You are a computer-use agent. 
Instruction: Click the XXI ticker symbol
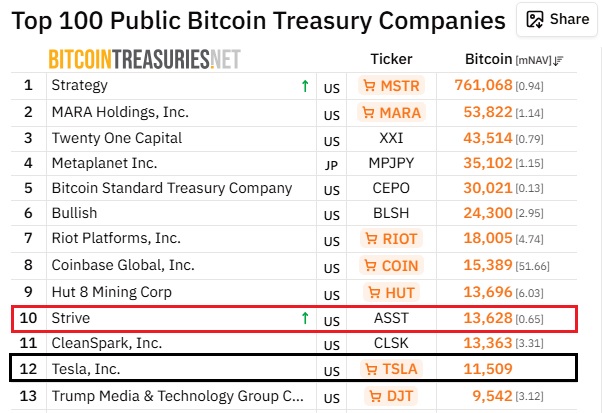391,137
